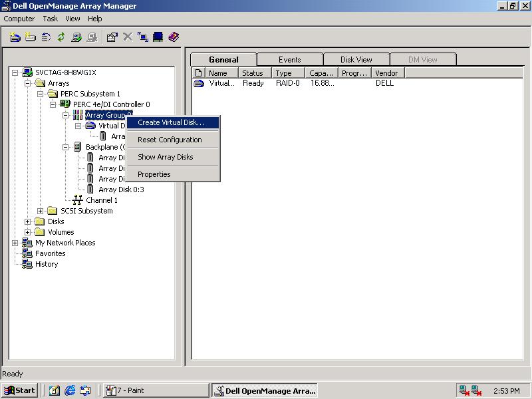This screenshot has height=399, width=532.
Task: Choose Properties from the context menu
Action: pyautogui.click(x=173, y=174)
